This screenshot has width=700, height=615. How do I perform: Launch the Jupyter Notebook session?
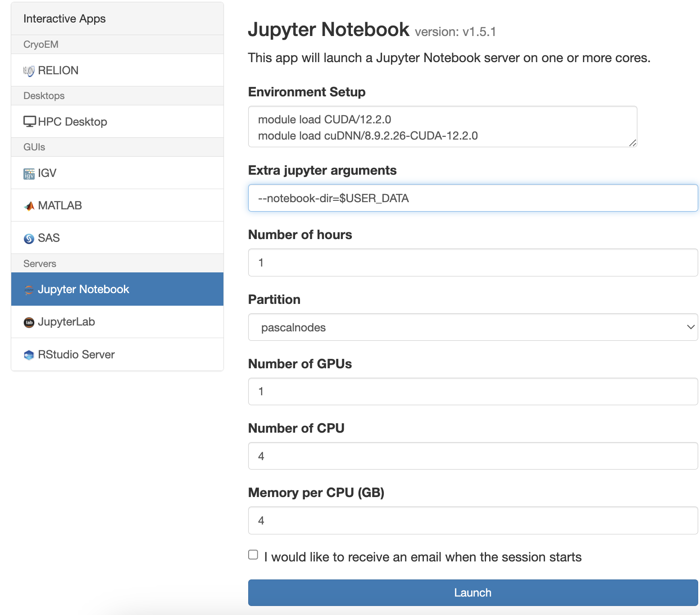pos(473,592)
